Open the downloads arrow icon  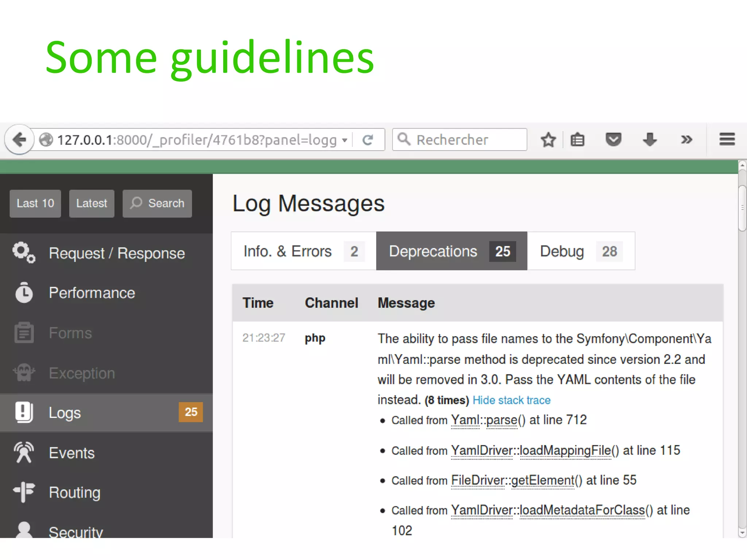pos(650,140)
